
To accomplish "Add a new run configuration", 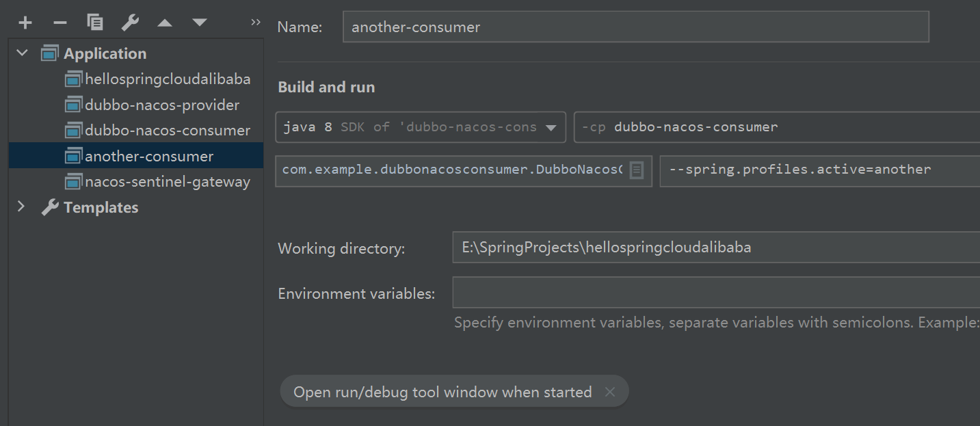I will pos(25,23).
